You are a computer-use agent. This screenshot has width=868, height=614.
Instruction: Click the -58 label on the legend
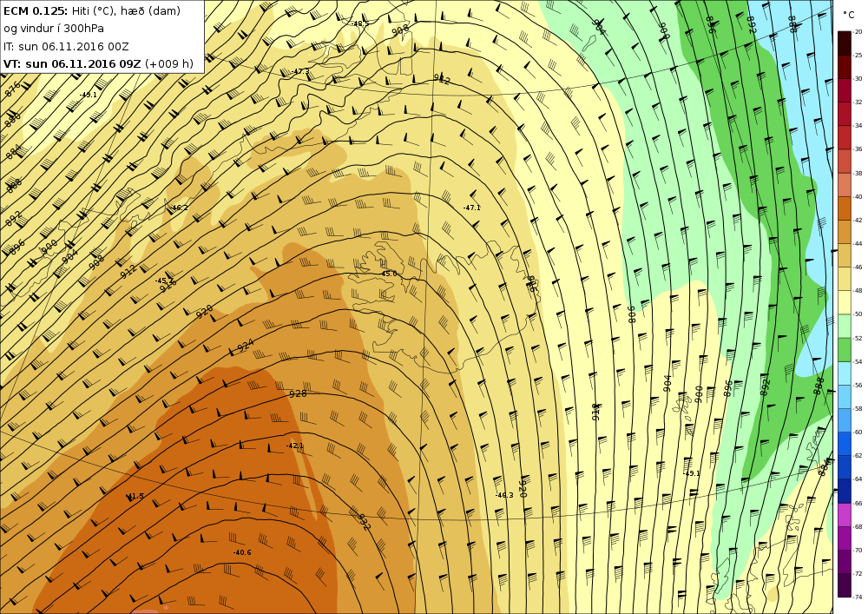click(x=858, y=409)
